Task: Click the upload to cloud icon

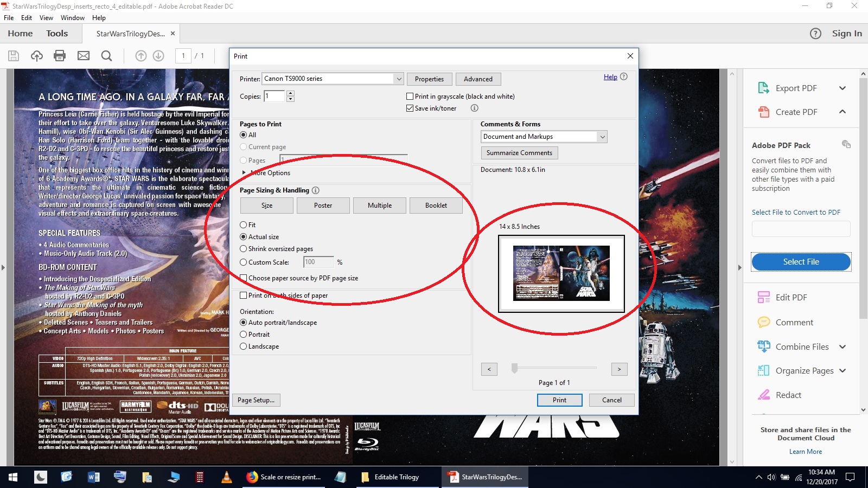Action: [37, 56]
